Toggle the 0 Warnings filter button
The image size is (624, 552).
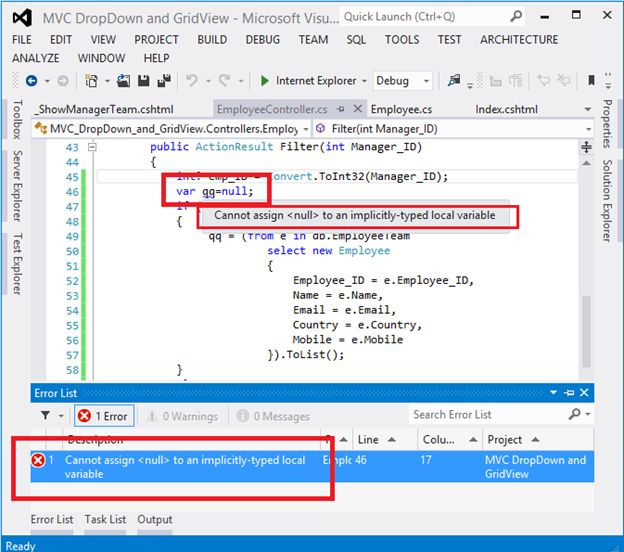182,416
